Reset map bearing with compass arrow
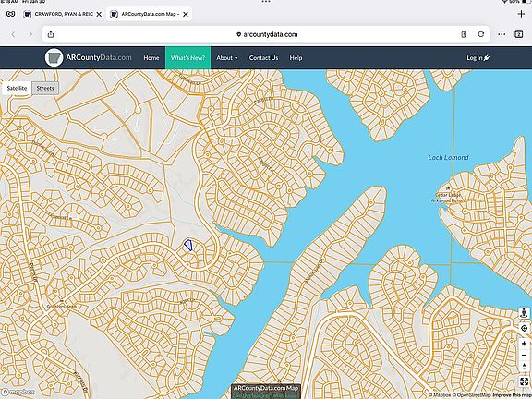 tap(525, 367)
